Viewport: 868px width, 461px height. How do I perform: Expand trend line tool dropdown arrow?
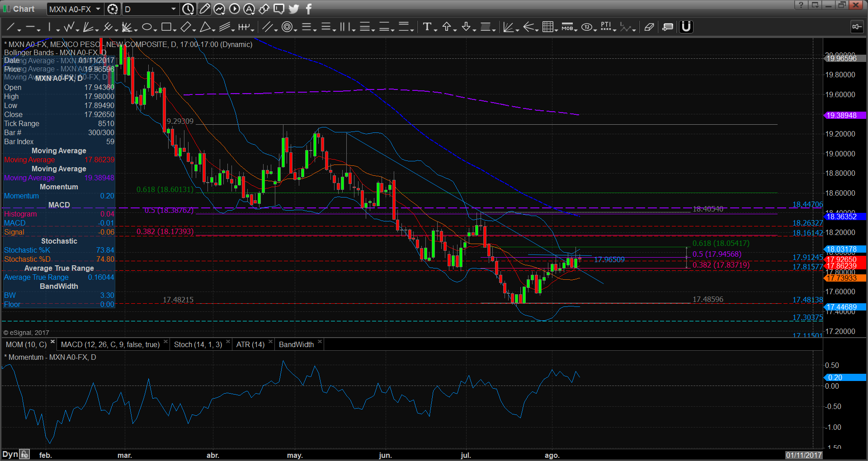[19, 30]
